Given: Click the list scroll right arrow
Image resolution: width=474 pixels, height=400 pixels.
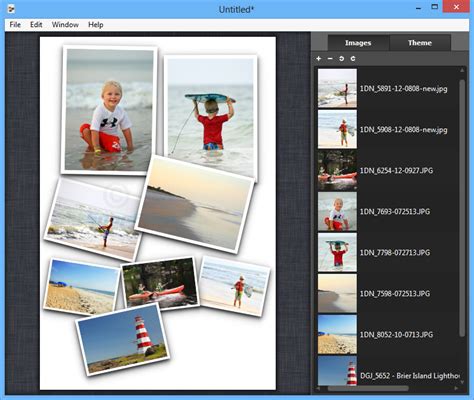Looking at the screenshot, I should [456, 388].
